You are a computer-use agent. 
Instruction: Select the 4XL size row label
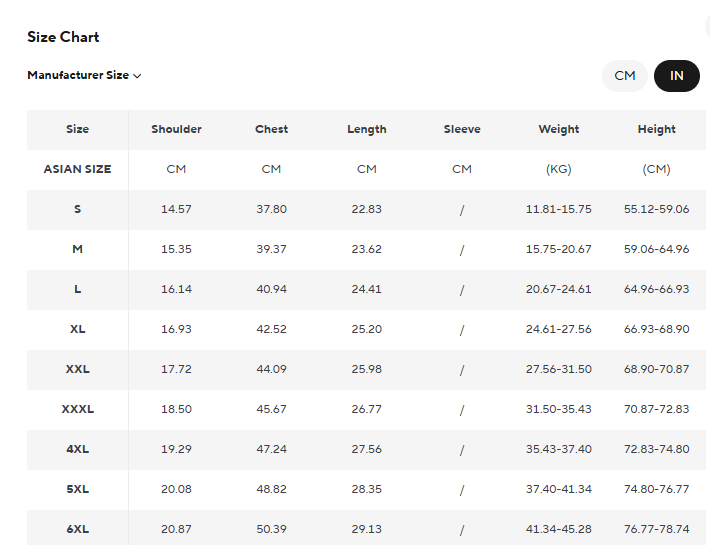(77, 449)
